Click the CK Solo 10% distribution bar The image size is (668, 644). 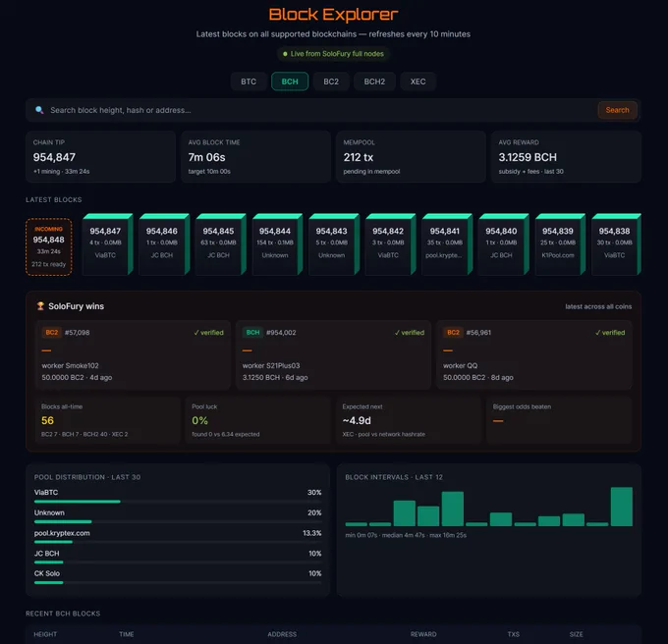178,582
